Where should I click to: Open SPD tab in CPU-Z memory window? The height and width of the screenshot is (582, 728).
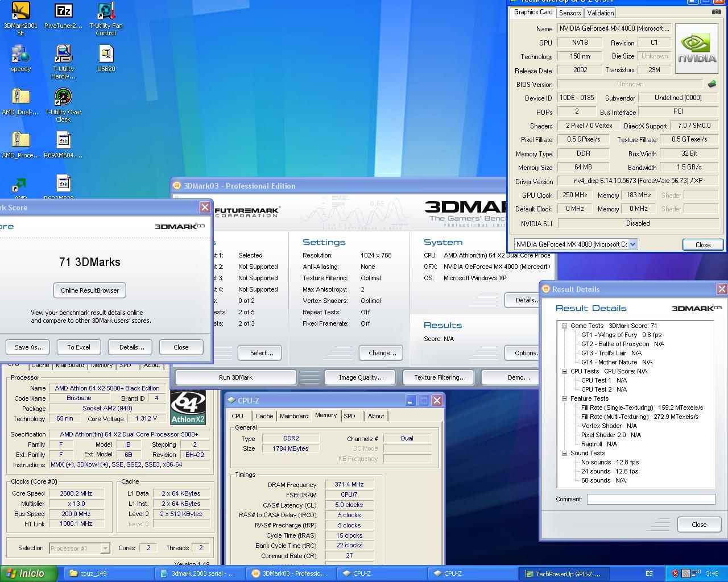point(350,416)
